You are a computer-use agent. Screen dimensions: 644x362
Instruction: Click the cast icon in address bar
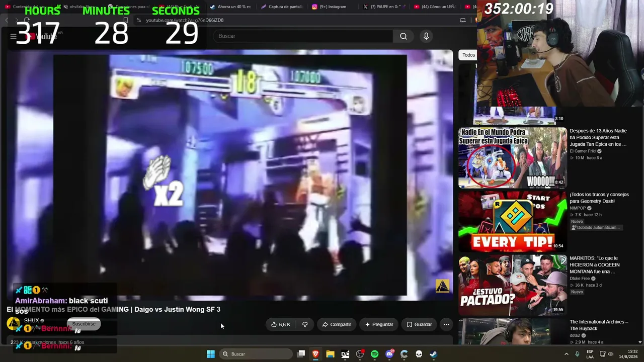coord(463,20)
